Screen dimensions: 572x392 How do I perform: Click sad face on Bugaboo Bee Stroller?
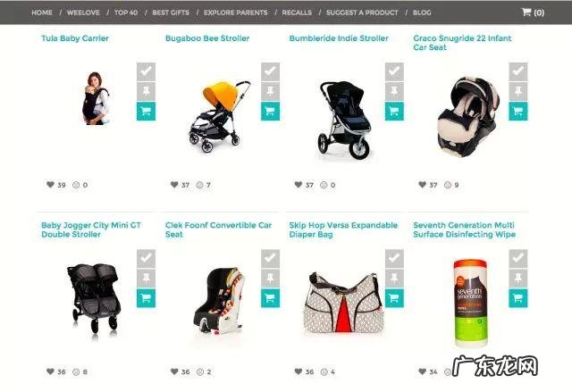(x=199, y=185)
